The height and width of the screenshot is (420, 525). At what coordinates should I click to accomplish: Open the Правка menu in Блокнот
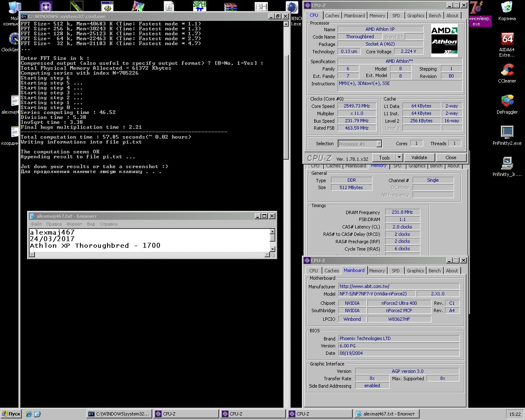[x=54, y=224]
